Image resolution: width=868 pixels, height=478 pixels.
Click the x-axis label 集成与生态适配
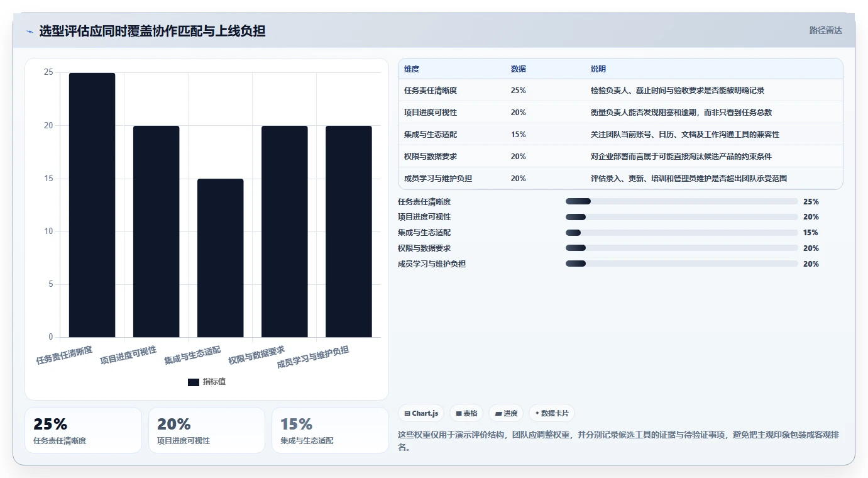(193, 355)
